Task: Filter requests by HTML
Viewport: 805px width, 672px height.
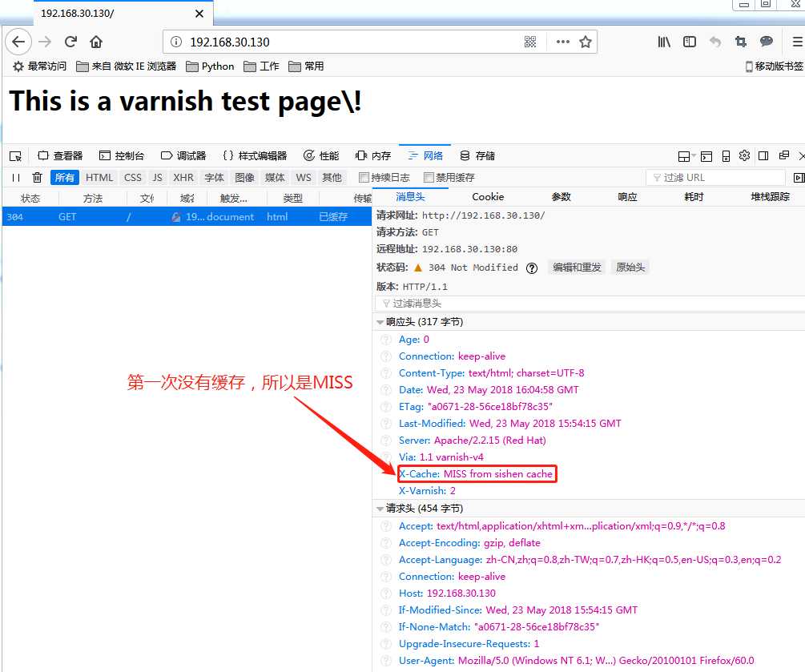Action: tap(99, 178)
